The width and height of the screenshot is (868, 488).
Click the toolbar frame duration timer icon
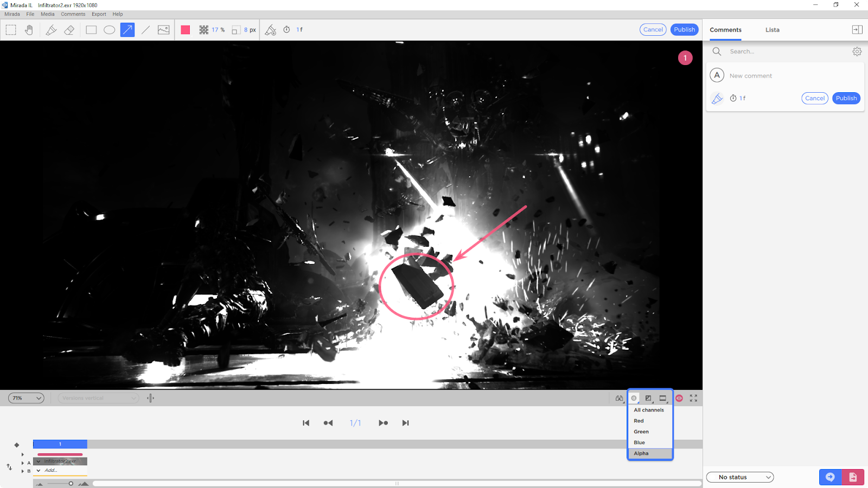286,30
